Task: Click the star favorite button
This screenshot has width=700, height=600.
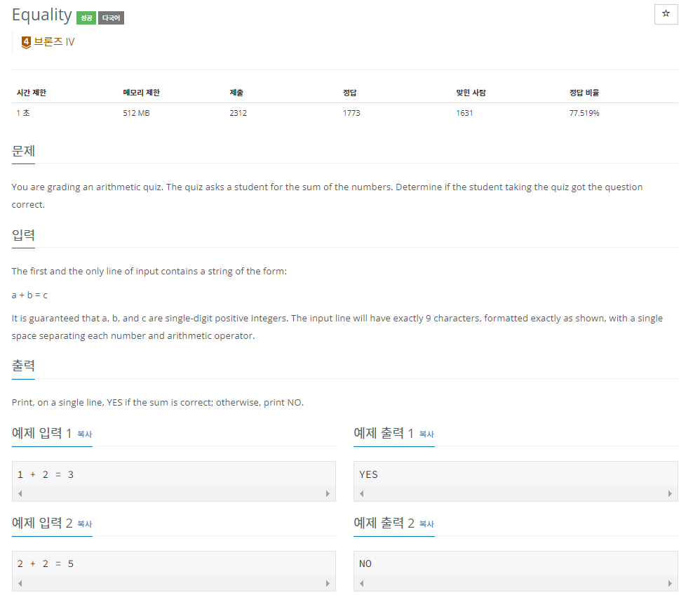Action: pyautogui.click(x=666, y=14)
